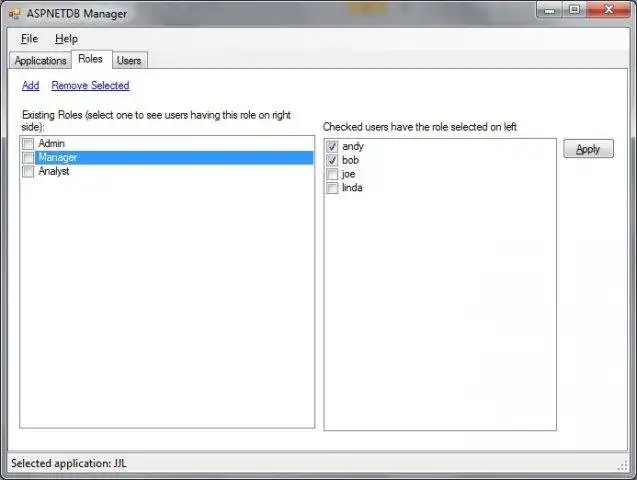637x480 pixels.
Task: Switch to the Applications tab
Action: coord(40,61)
